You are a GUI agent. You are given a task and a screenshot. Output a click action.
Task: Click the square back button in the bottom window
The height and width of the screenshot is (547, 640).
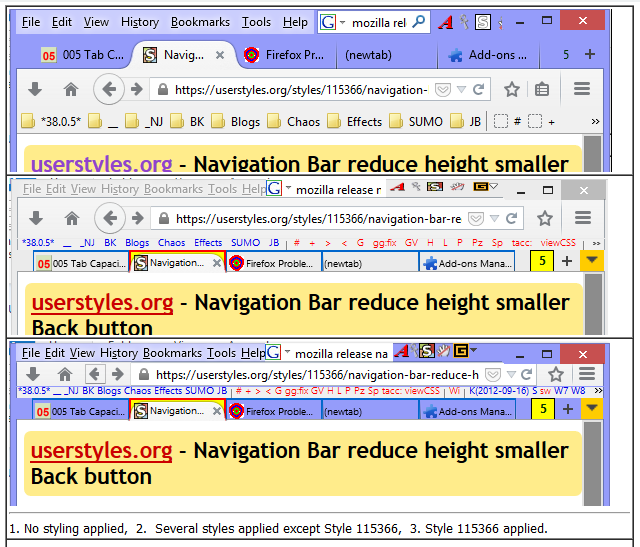click(x=95, y=374)
